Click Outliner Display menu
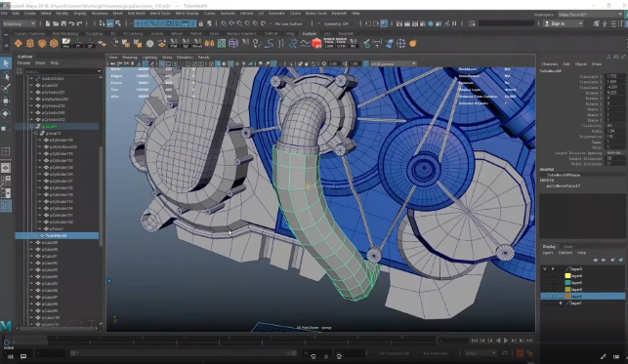Screen dimensions: 628x364 (23, 62)
